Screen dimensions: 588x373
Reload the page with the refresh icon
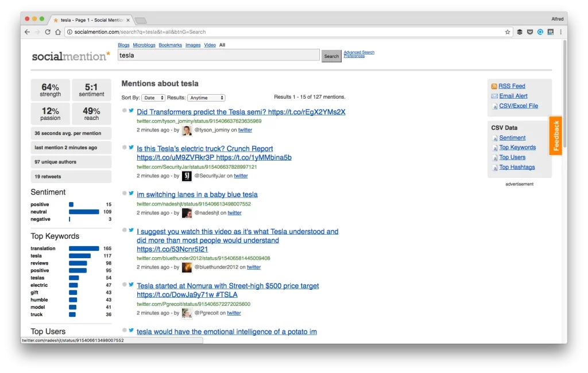48,32
